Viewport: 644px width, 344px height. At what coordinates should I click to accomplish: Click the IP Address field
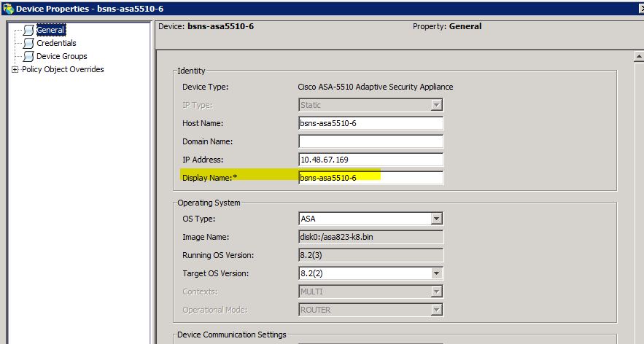click(371, 160)
